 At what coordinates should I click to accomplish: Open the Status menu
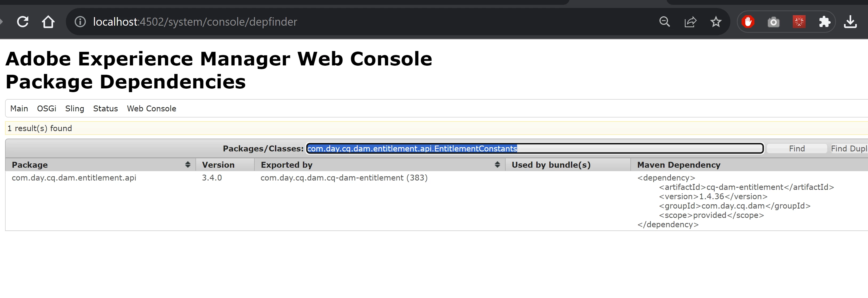[106, 109]
